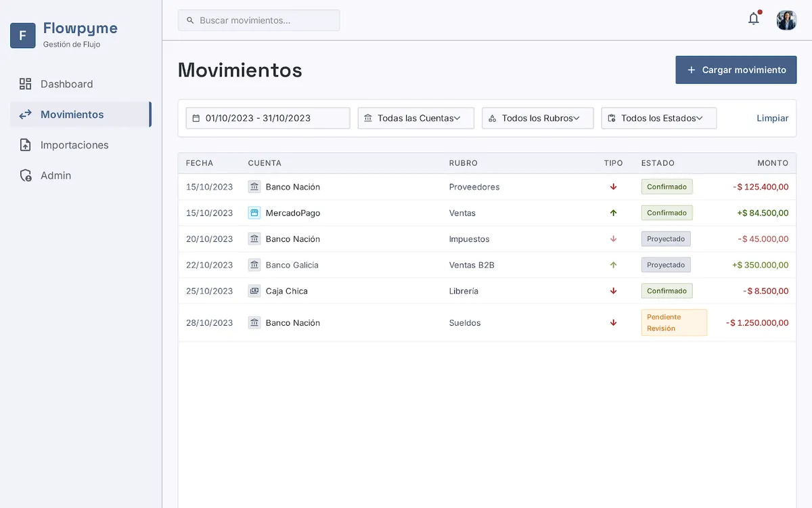Viewport: 812px width, 508px height.
Task: Click the Admin shield icon
Action: point(25,175)
